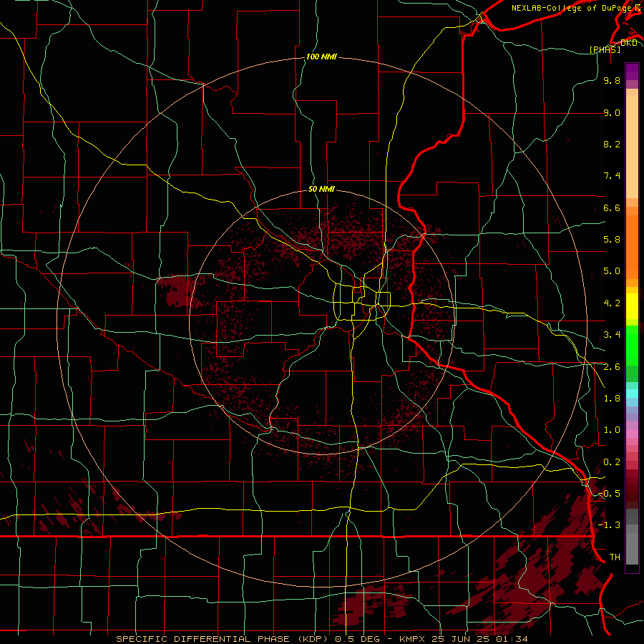This screenshot has width=644, height=644.
Task: Click the TH threshold label on legend
Action: coord(615,557)
